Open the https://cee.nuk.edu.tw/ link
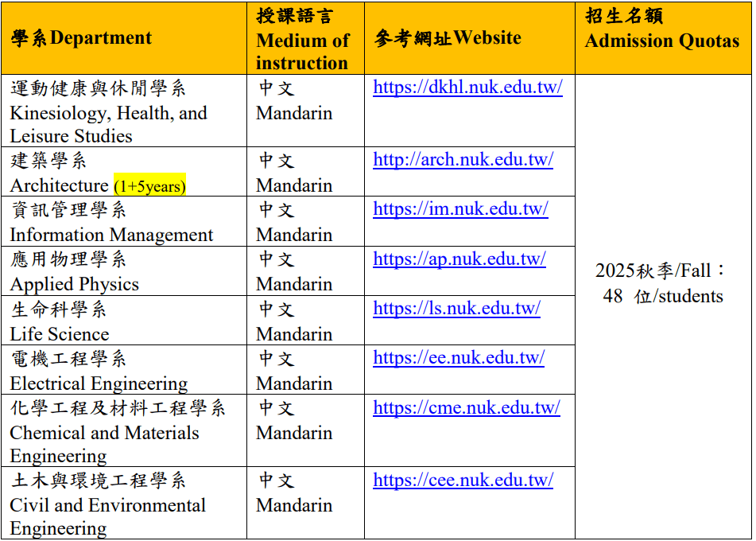 [463, 481]
